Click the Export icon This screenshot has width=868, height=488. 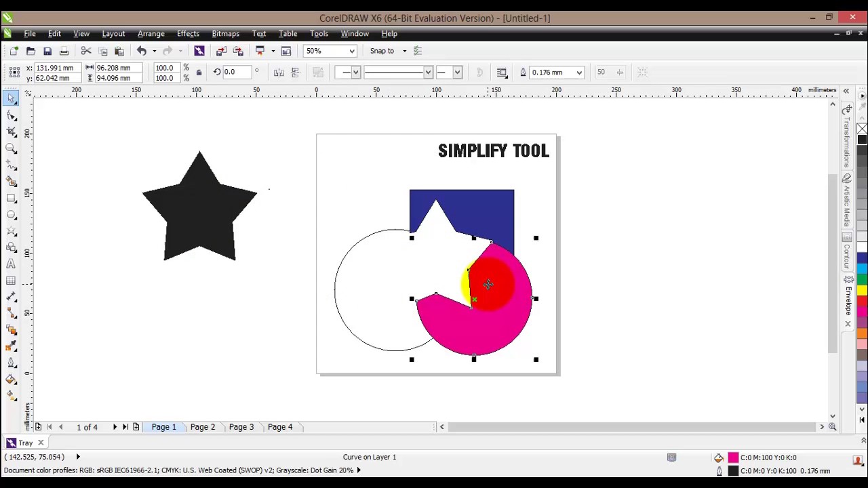click(238, 51)
